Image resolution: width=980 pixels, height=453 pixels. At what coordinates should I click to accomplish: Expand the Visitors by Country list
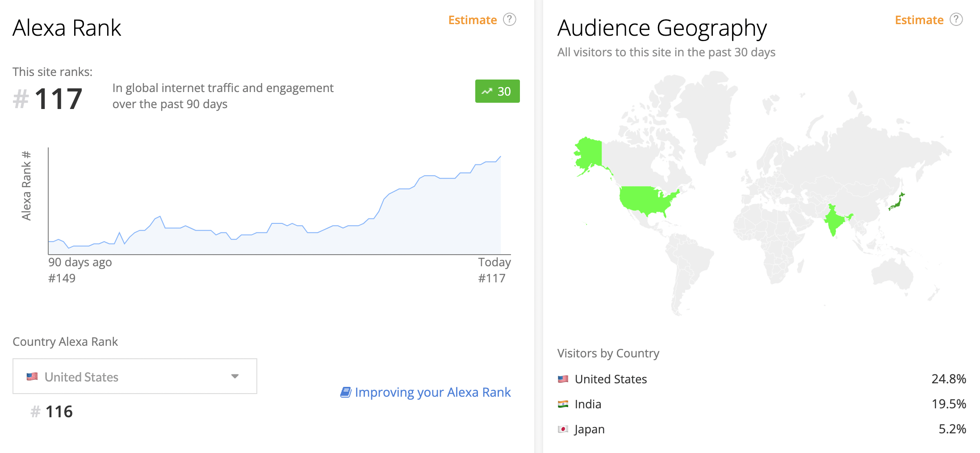(x=608, y=353)
